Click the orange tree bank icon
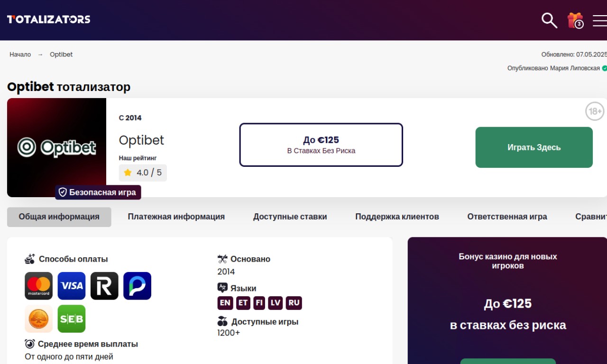This screenshot has height=364, width=607. tap(38, 318)
